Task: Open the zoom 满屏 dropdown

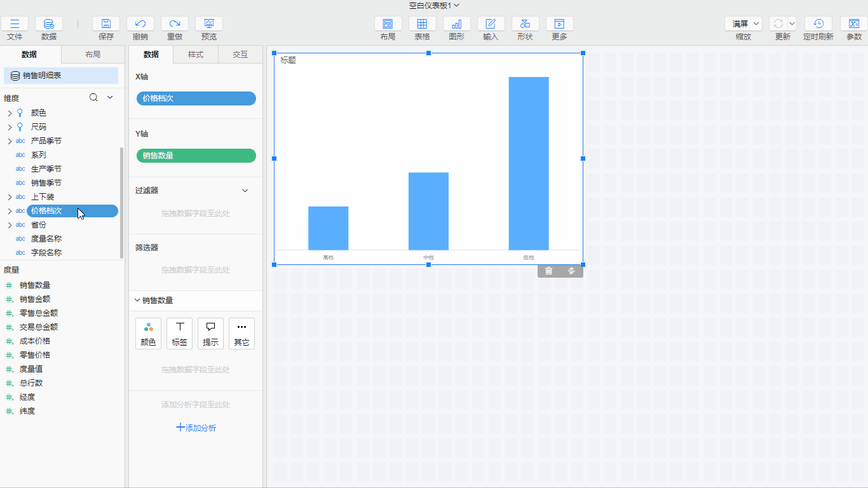Action: [x=743, y=24]
